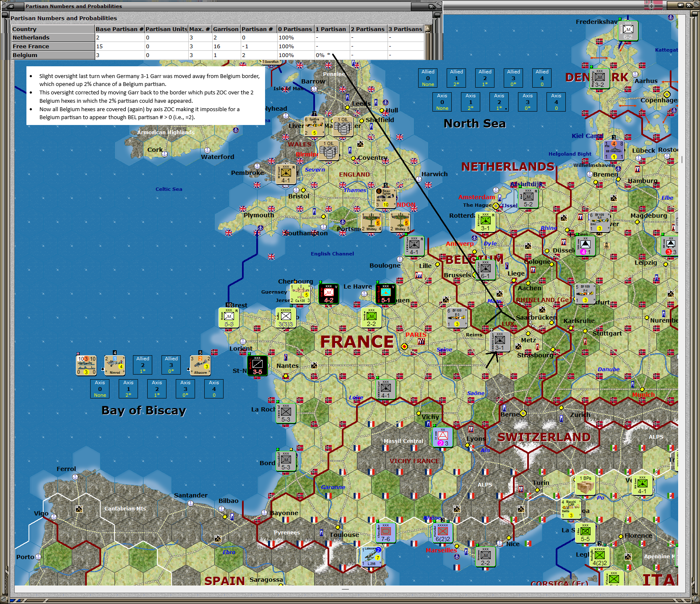
Task: Select the British 4-1 unit near Pembroke
Action: 286,174
